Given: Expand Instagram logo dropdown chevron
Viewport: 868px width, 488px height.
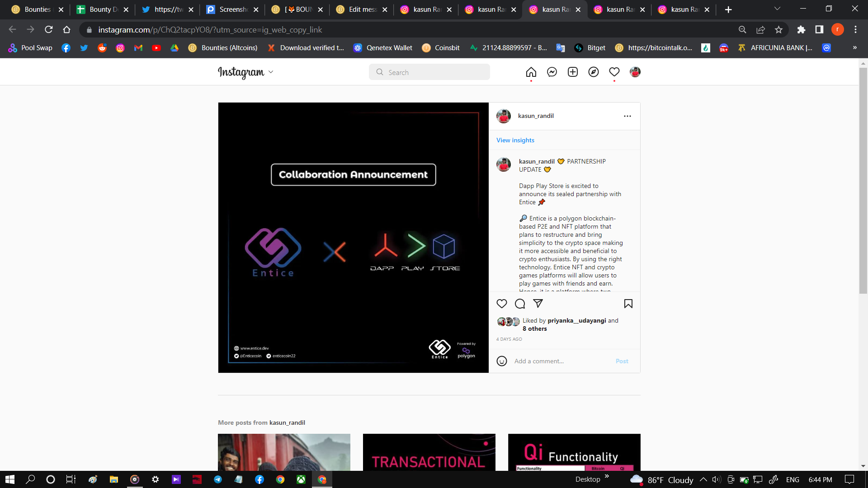Looking at the screenshot, I should click(271, 72).
